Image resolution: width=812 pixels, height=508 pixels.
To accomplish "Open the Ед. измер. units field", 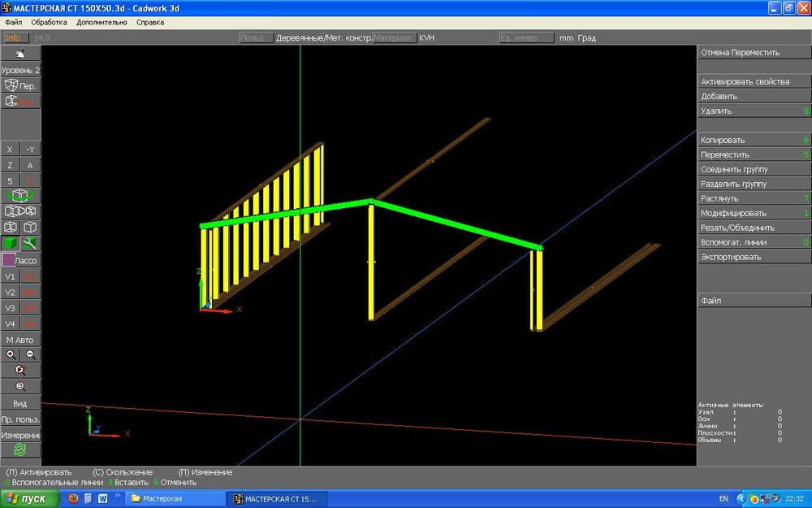I will click(526, 38).
